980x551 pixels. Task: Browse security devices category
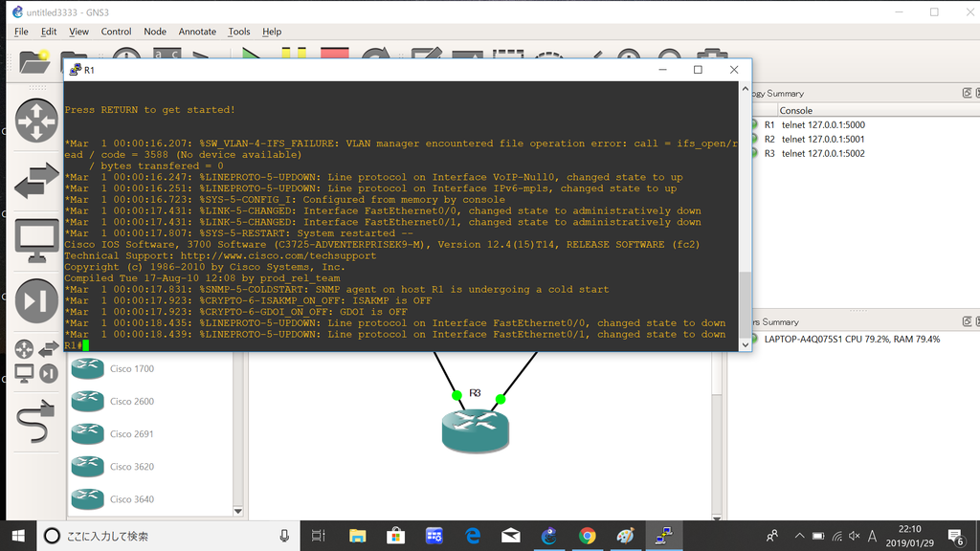[x=36, y=301]
